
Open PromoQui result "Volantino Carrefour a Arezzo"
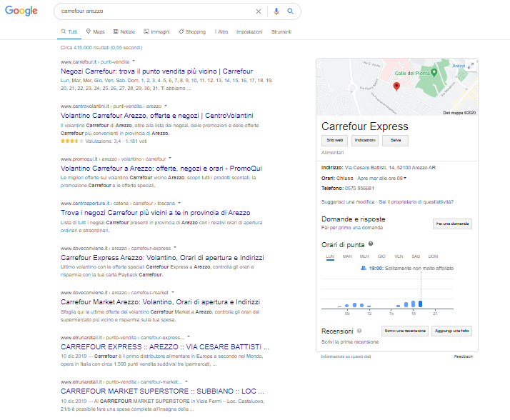[x=161, y=168]
